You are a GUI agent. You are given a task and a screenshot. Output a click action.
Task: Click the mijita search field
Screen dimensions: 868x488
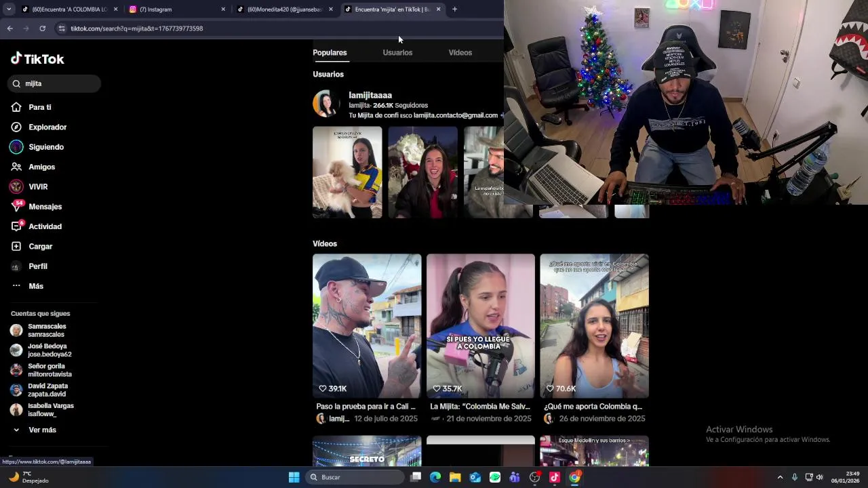click(x=55, y=83)
